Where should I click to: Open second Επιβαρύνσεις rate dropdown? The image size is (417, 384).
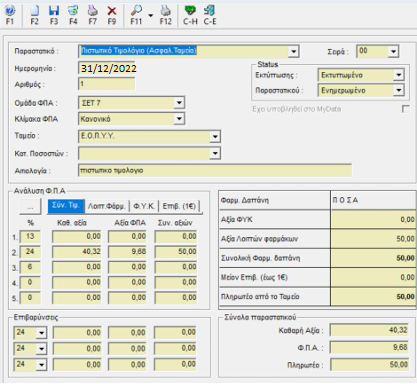coord(41,349)
